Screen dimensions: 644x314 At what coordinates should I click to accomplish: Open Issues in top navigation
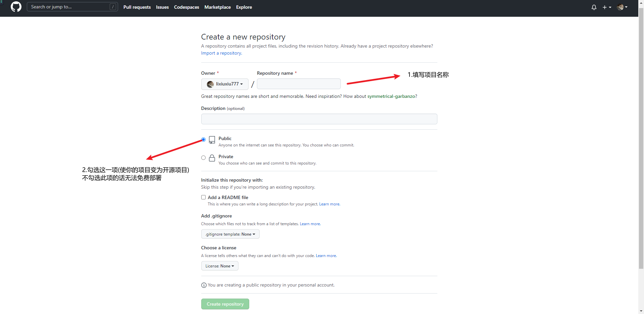(162, 7)
